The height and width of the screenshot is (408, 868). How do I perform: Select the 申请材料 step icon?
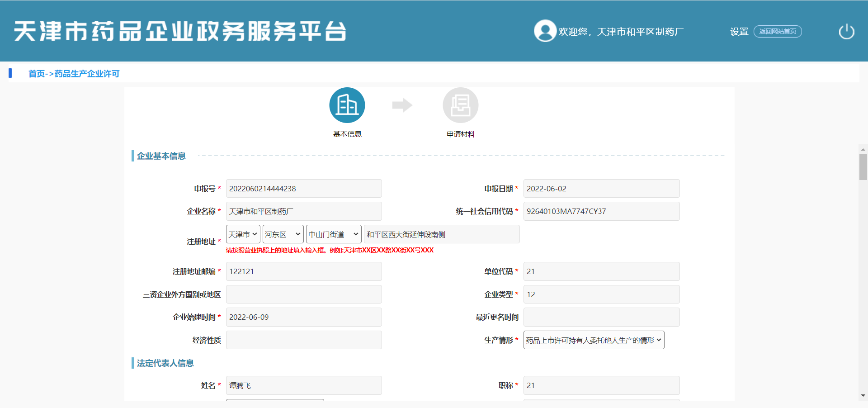460,105
